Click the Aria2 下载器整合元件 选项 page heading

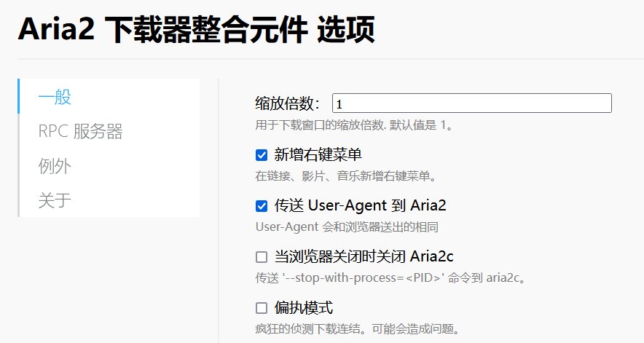(196, 30)
